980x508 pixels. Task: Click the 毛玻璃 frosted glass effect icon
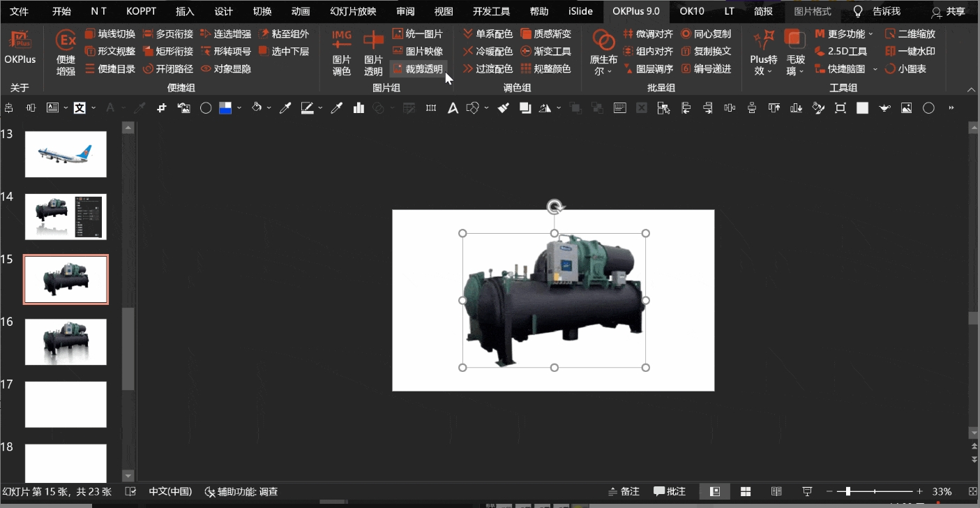point(795,52)
